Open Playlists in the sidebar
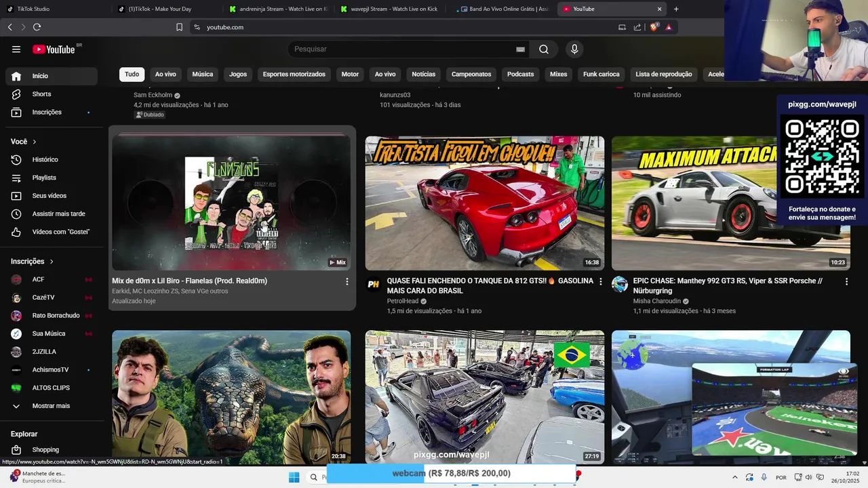 click(x=52, y=178)
